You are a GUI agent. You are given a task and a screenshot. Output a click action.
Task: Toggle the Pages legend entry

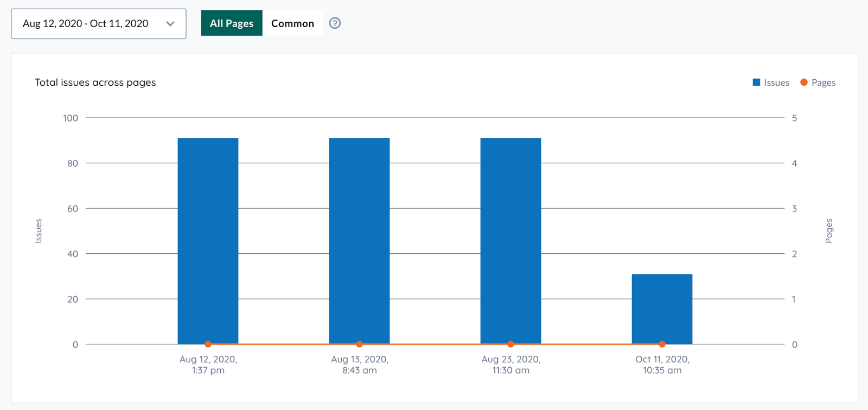coord(818,82)
